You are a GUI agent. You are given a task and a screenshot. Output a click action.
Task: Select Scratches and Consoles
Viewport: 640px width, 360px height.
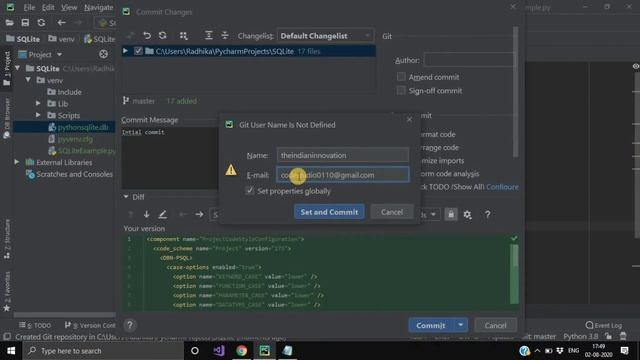click(69, 174)
